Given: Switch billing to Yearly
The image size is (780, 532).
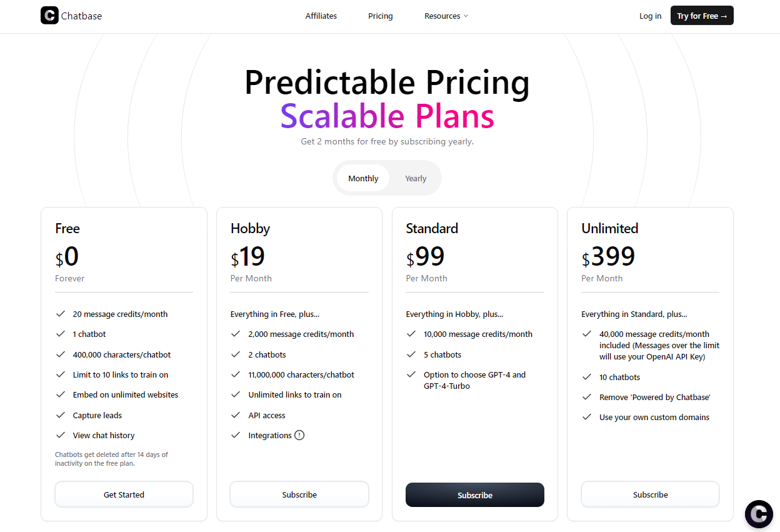Looking at the screenshot, I should [x=416, y=178].
